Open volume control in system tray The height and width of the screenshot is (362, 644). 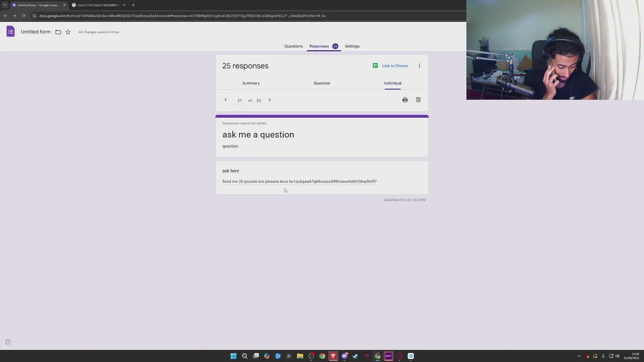[617, 356]
